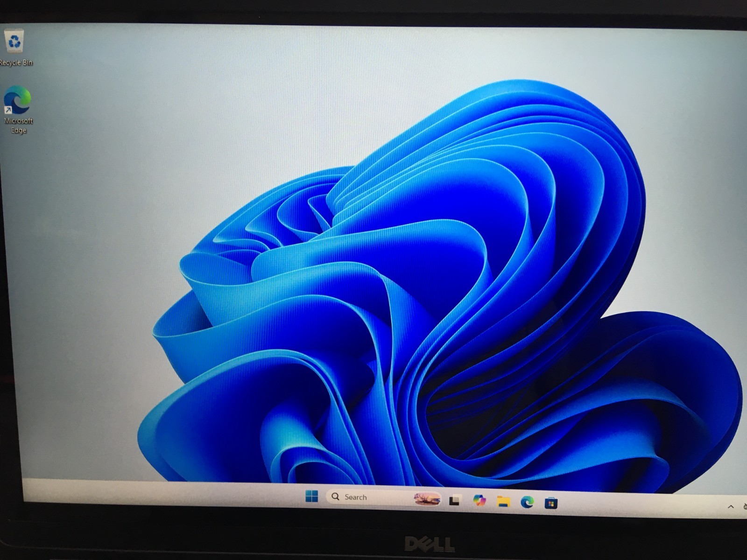Open File Explorer from the taskbar
Image resolution: width=747 pixels, height=560 pixels.
pyautogui.click(x=503, y=502)
